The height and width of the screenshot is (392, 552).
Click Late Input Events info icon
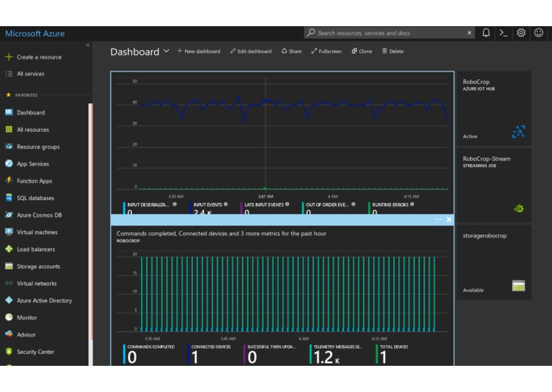(x=288, y=204)
